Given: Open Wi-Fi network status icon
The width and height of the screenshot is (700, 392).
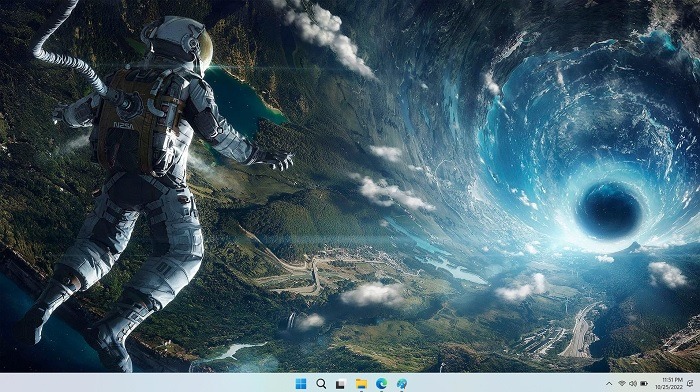Looking at the screenshot, I should click(x=622, y=384).
